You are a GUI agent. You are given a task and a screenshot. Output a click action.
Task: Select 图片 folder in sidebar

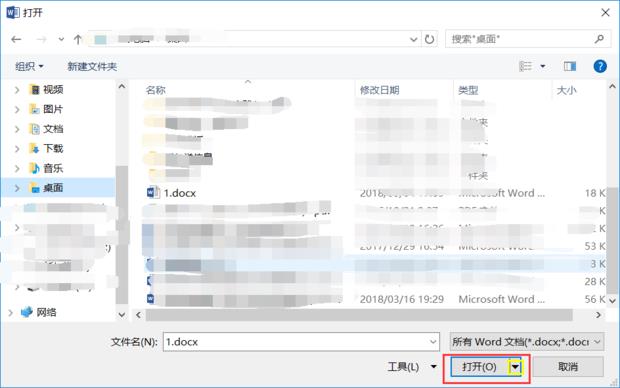53,109
